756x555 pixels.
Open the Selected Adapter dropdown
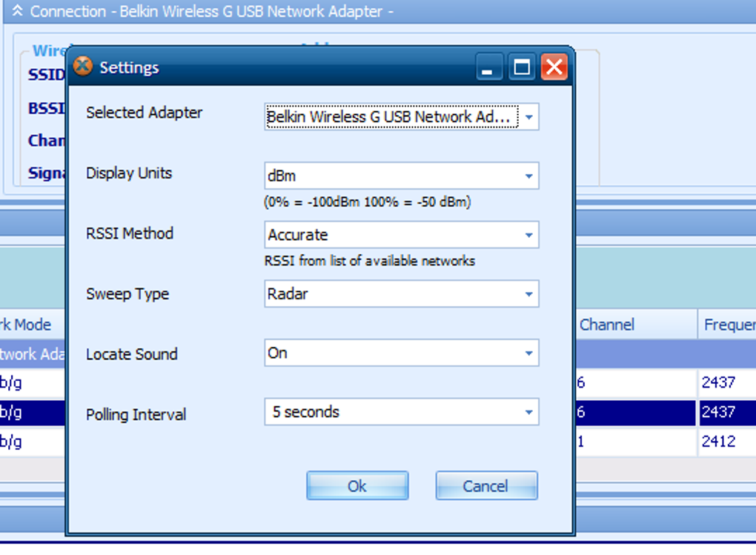pos(401,116)
